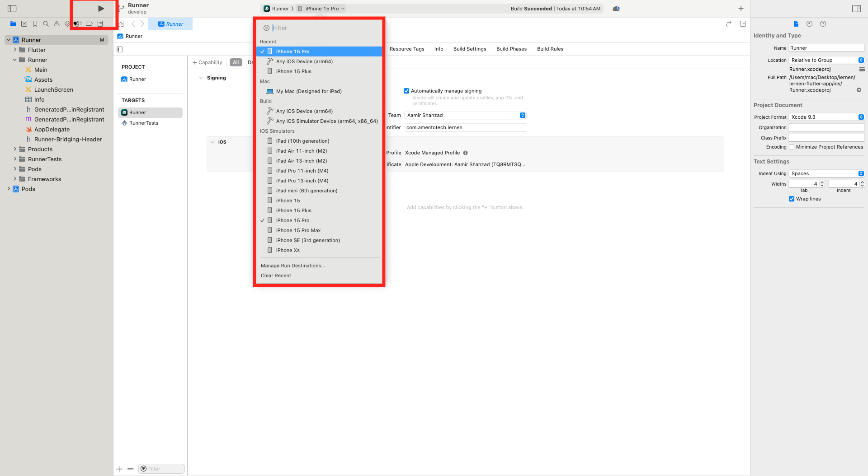Toggle Automatically manage signing
The height and width of the screenshot is (476, 868).
point(406,91)
